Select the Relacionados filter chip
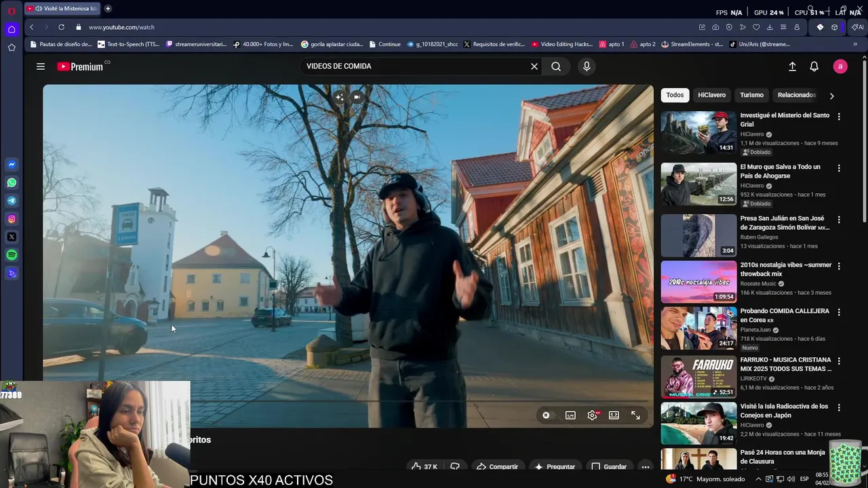 (x=797, y=95)
